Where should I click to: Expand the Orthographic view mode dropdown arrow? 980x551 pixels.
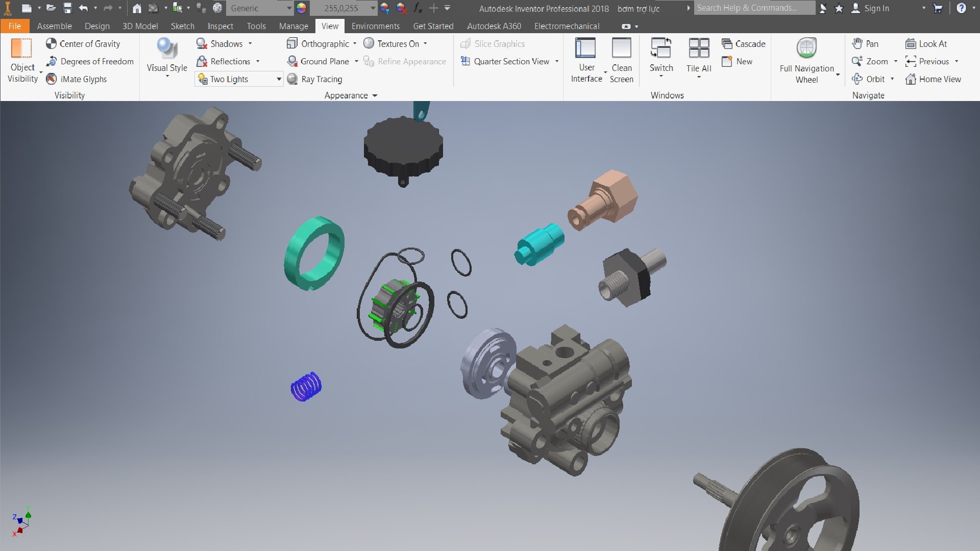(x=355, y=44)
